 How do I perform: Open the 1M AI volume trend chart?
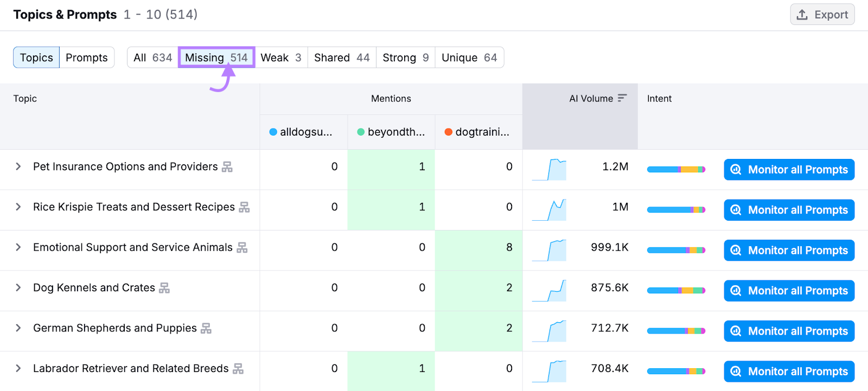(549, 210)
